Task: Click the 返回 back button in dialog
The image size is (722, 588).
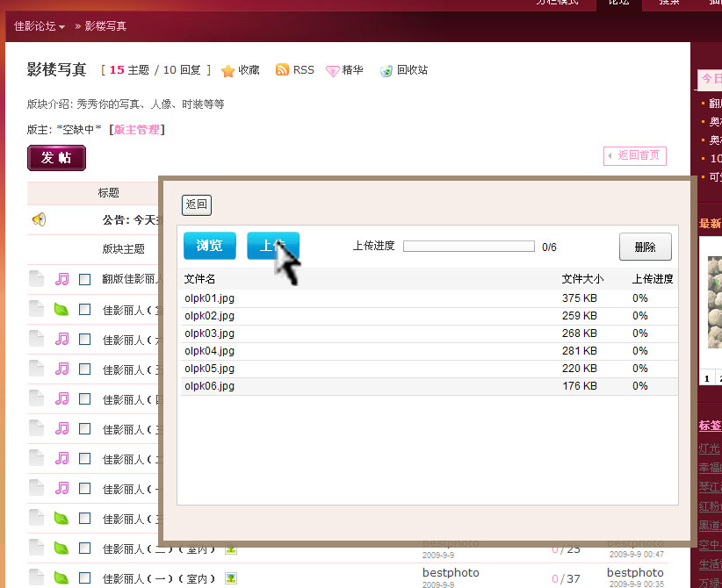Action: [197, 204]
